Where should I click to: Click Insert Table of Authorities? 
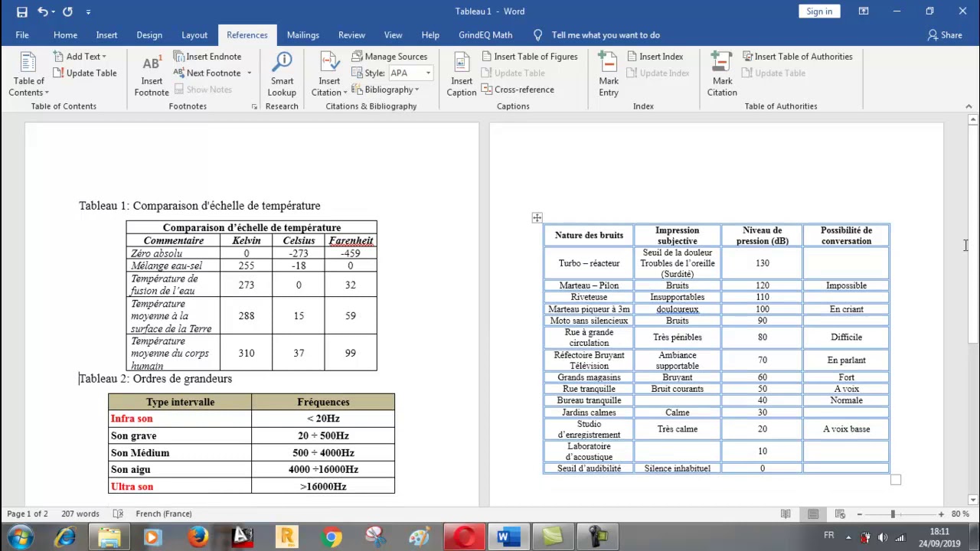click(x=797, y=57)
